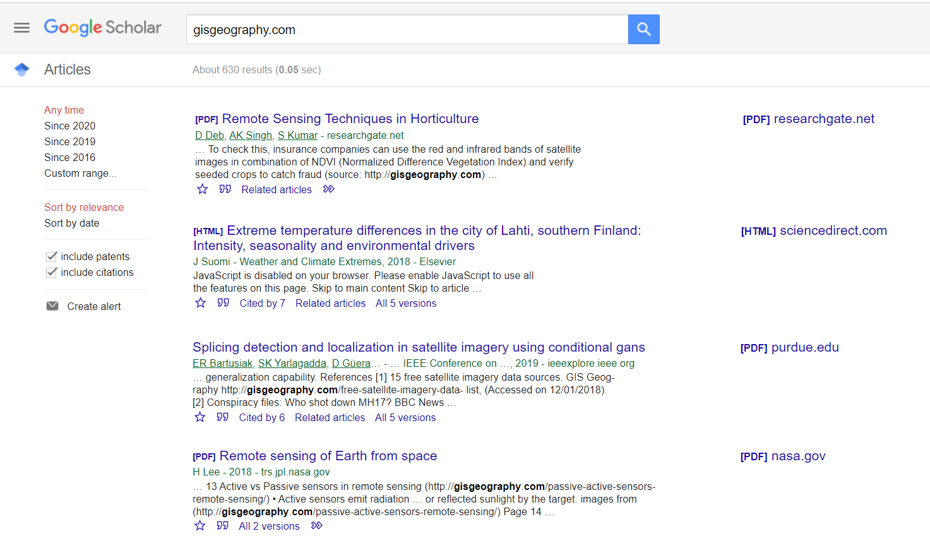
Task: Open the sciencedirect.com HTML link
Action: point(814,230)
